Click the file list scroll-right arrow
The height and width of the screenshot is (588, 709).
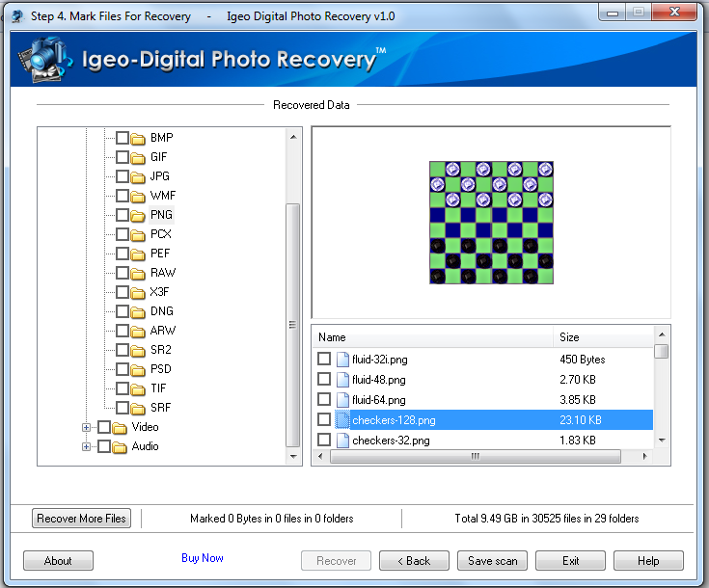tap(644, 457)
